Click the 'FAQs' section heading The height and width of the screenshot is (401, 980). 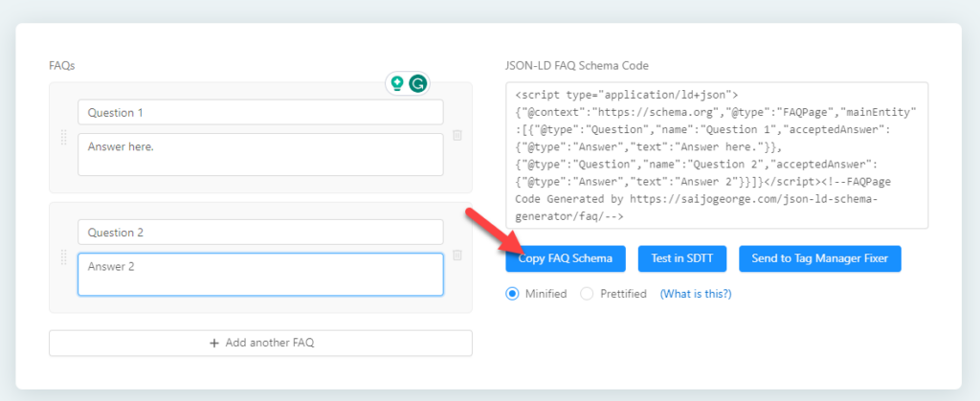pos(62,65)
